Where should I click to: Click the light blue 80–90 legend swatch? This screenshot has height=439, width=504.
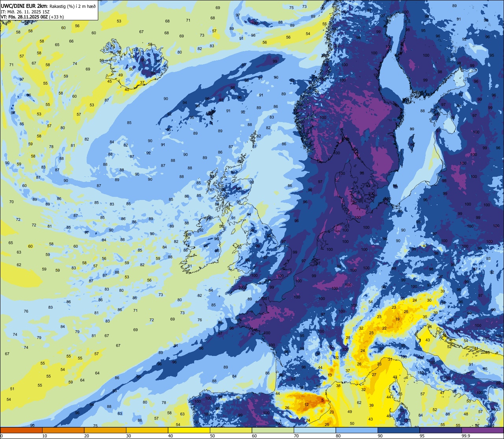click(x=357, y=430)
